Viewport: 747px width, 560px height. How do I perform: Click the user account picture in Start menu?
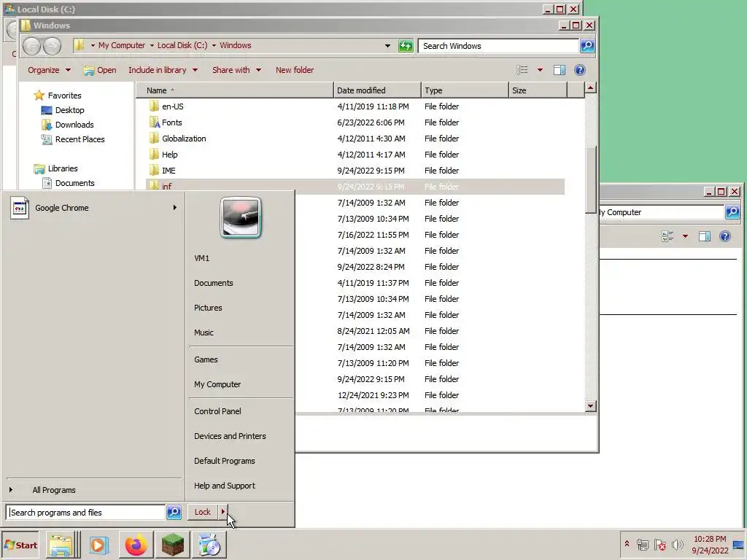[241, 217]
